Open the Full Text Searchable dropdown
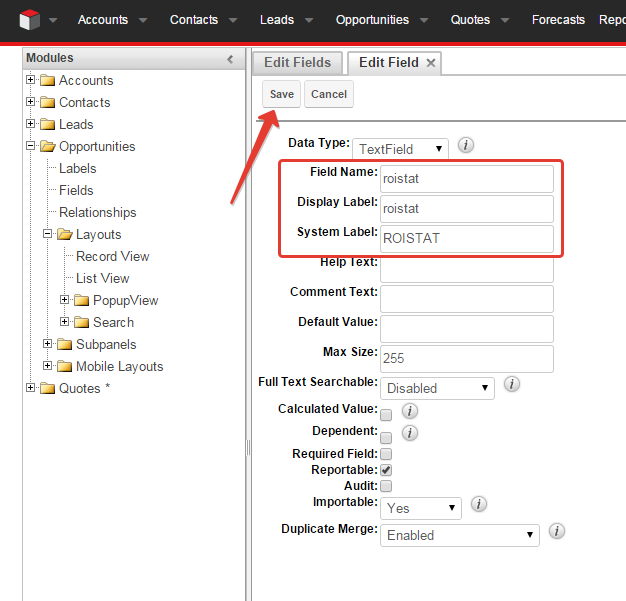The width and height of the screenshot is (626, 601). [438, 388]
